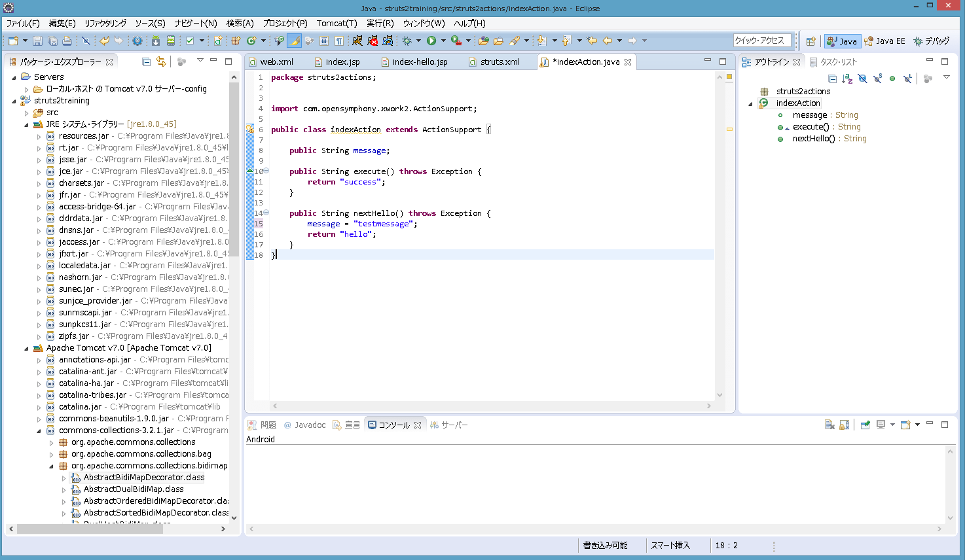Click the Quick Access search field
This screenshot has height=560, width=965.
tap(762, 41)
